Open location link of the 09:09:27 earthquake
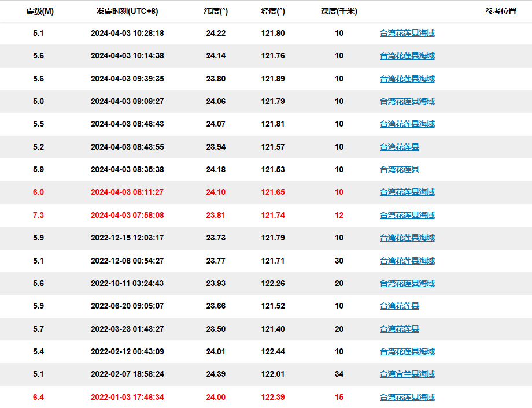The width and height of the screenshot is (532, 408). [407, 101]
